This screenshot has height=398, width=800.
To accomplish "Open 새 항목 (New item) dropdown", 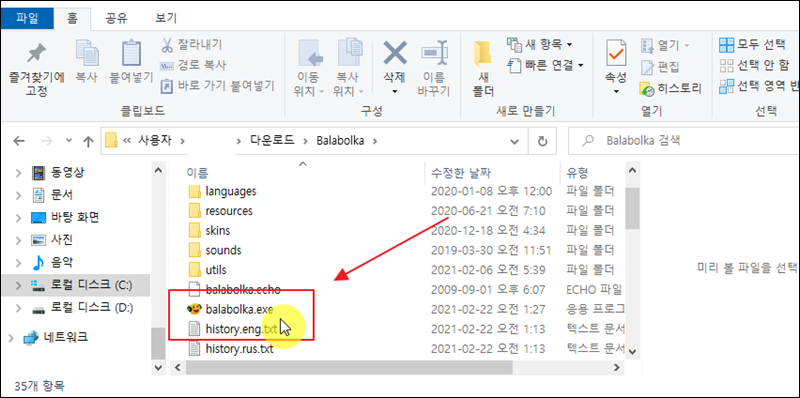I will pyautogui.click(x=539, y=45).
